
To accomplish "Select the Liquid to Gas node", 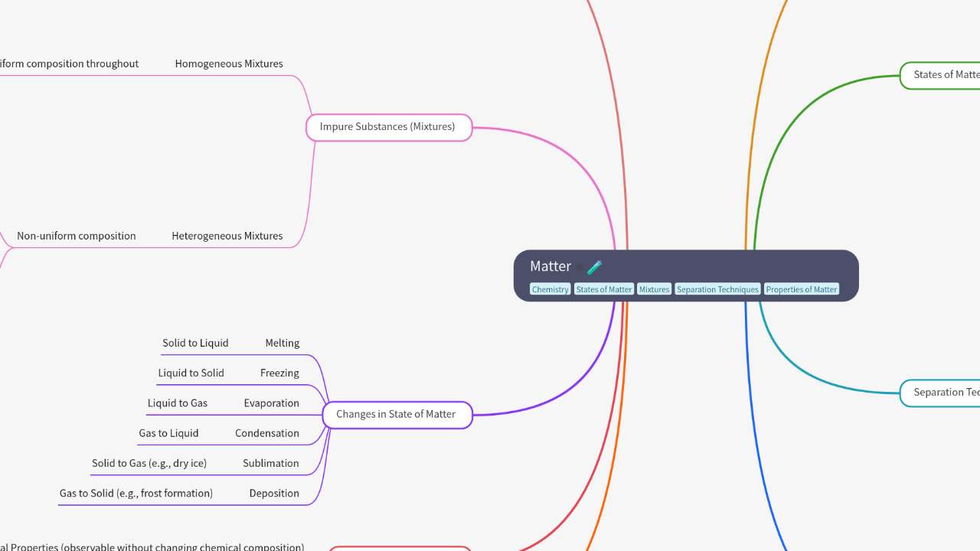I will coord(178,403).
